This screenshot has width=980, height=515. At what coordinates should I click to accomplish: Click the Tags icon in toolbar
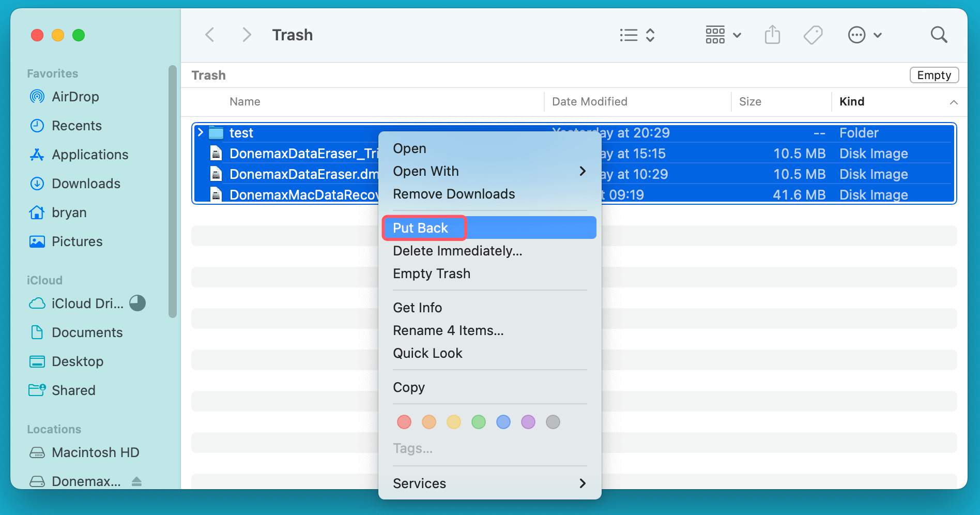pos(813,35)
